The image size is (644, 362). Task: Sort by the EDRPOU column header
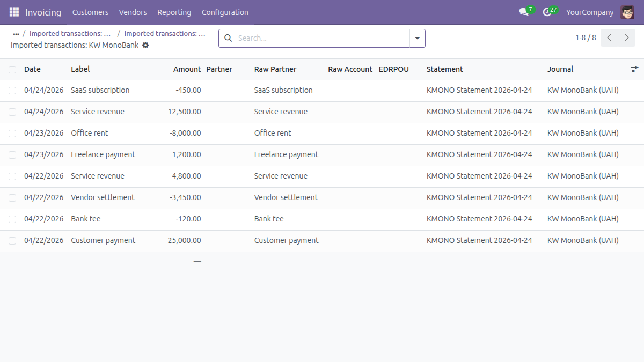click(394, 69)
